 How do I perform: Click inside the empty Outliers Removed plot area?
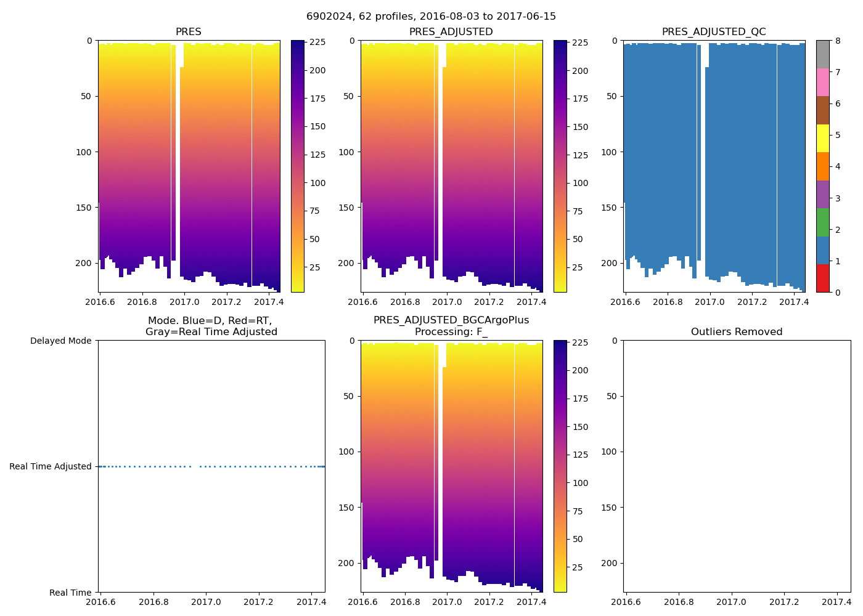737,466
